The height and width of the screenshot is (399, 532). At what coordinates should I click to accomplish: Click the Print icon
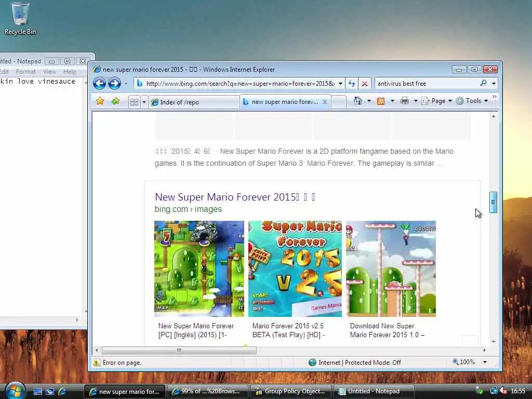(404, 101)
